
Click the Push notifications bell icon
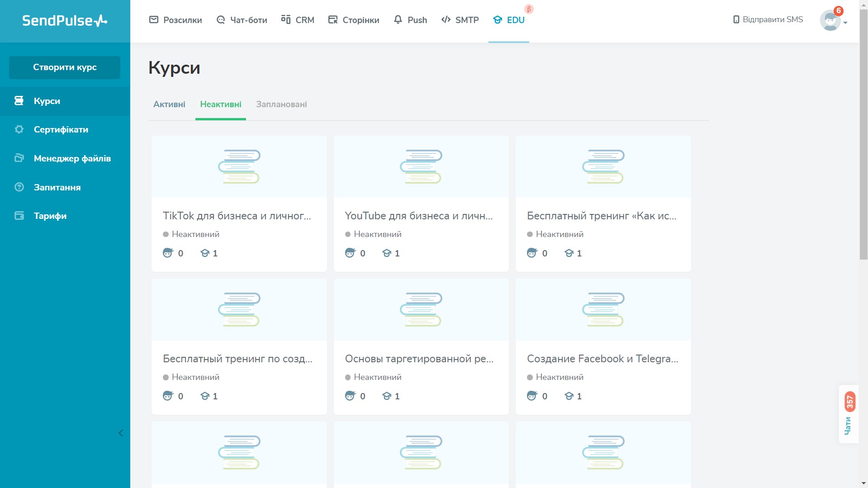(398, 19)
